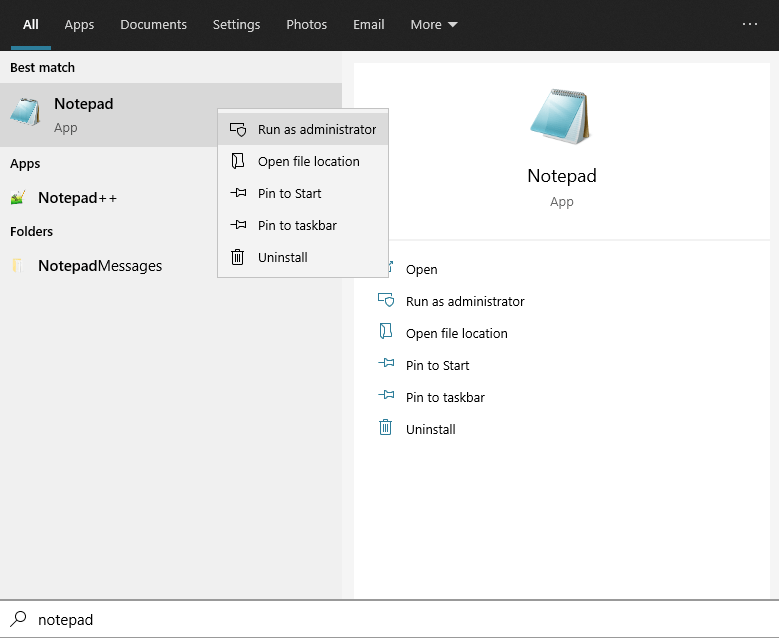Switch to the Documents tab
The height and width of the screenshot is (638, 779).
[x=153, y=25]
